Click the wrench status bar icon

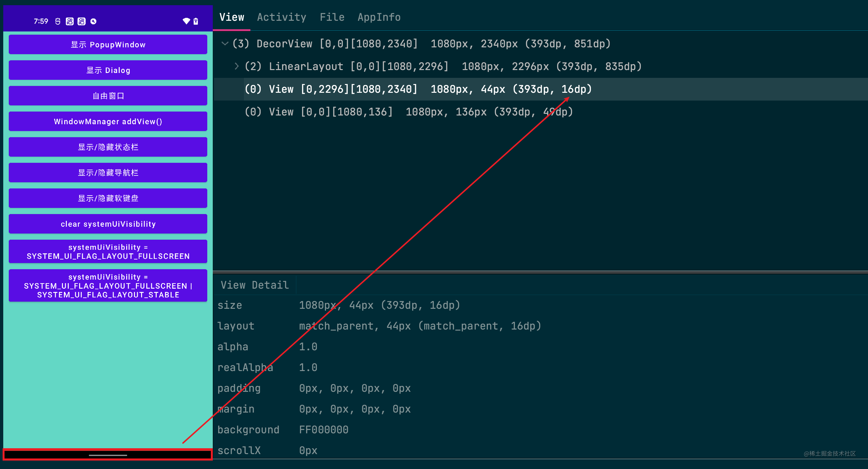click(x=94, y=21)
